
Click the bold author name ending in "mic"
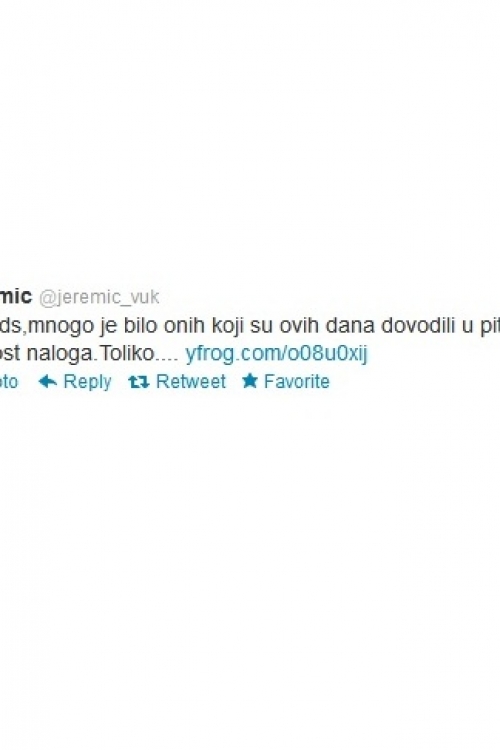[x=16, y=296]
